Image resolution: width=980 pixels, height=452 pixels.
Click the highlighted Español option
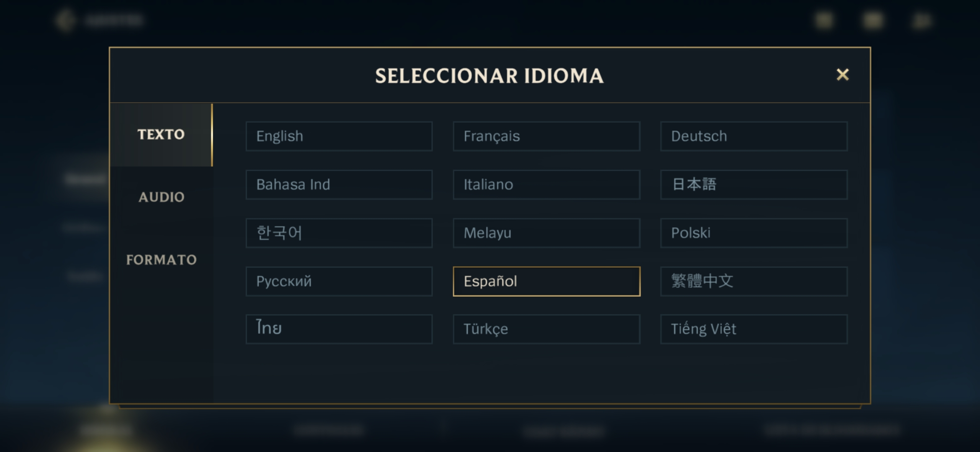tap(547, 281)
